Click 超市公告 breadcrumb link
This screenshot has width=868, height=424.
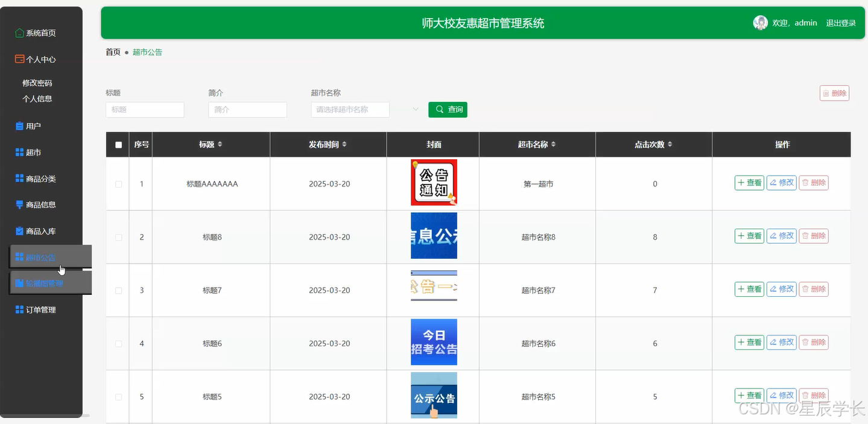point(147,52)
